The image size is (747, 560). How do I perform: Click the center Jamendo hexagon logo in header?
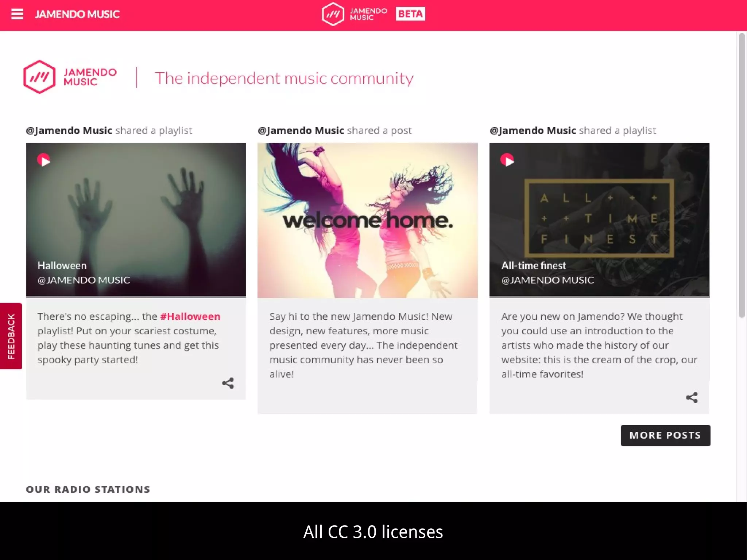click(x=333, y=14)
